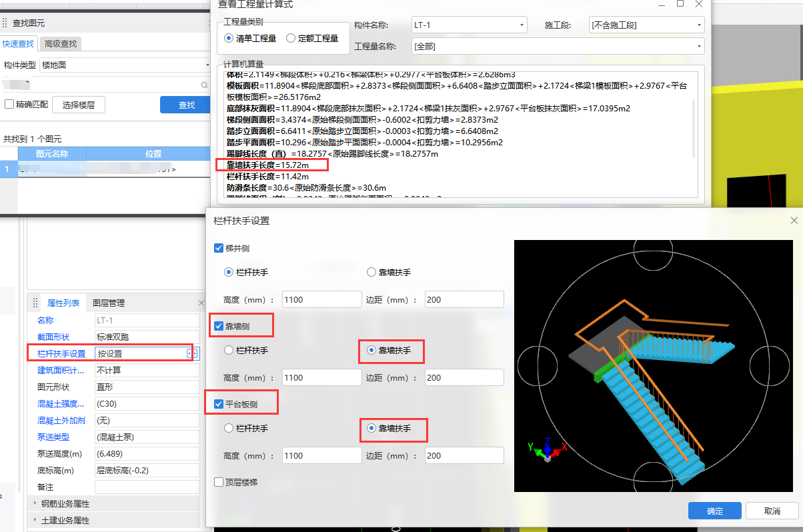Select 靠墙扶手 radio under 梯井侧
Image resolution: width=803 pixels, height=532 pixels.
[371, 272]
